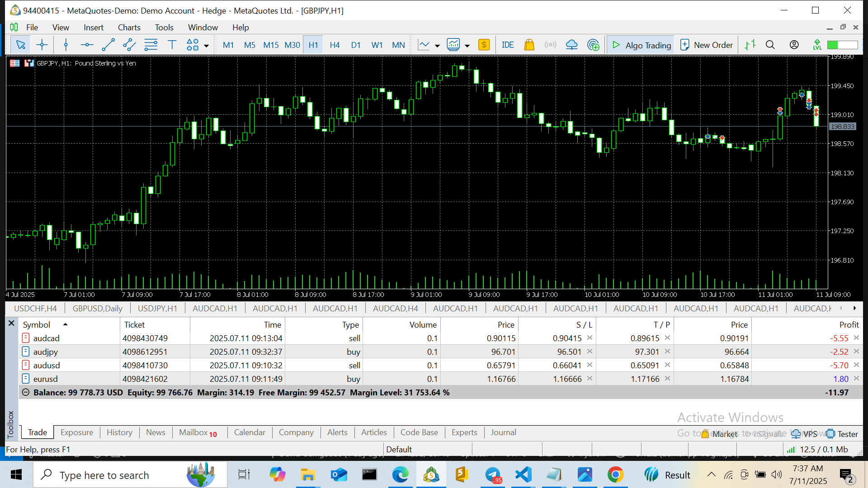Collapse the balance summary row

click(x=26, y=393)
